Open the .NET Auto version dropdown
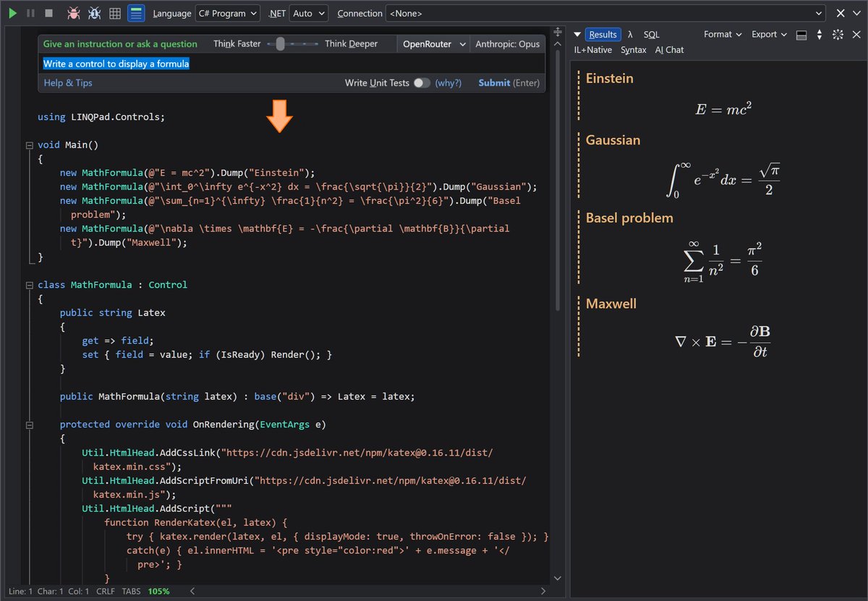The height and width of the screenshot is (601, 868). (x=307, y=13)
